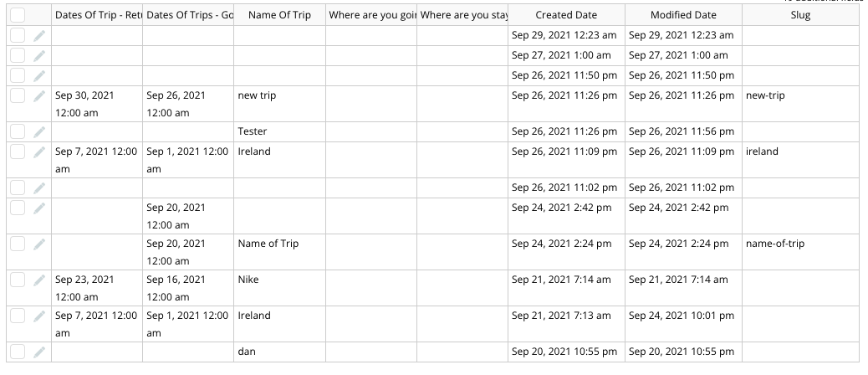868x375 pixels.
Task: Click the Name Of Trip column header
Action: (x=279, y=15)
